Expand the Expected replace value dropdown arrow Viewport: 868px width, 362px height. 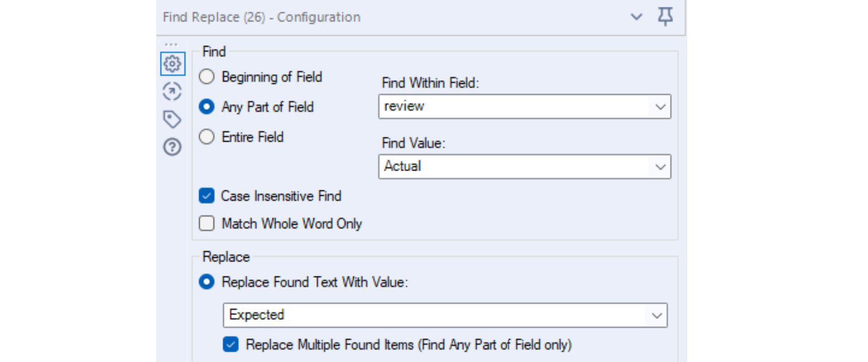click(x=657, y=315)
